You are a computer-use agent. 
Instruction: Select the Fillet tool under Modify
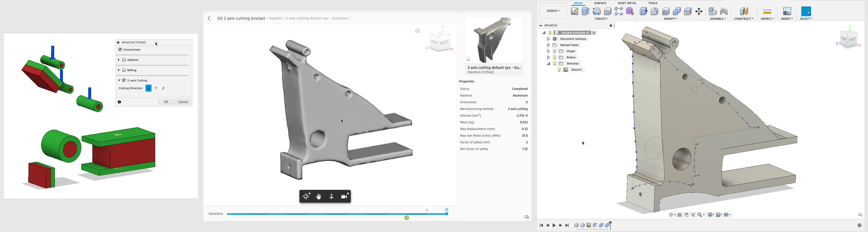click(655, 11)
